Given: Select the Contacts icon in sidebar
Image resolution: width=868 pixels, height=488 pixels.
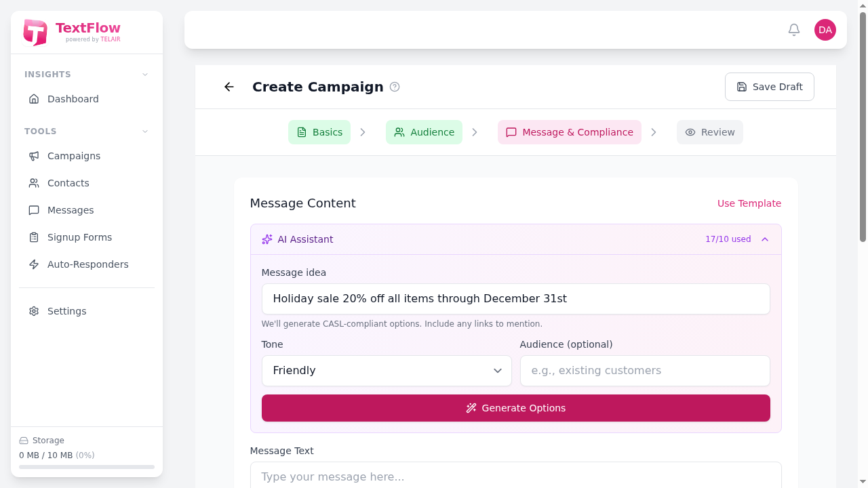Looking at the screenshot, I should (x=34, y=183).
